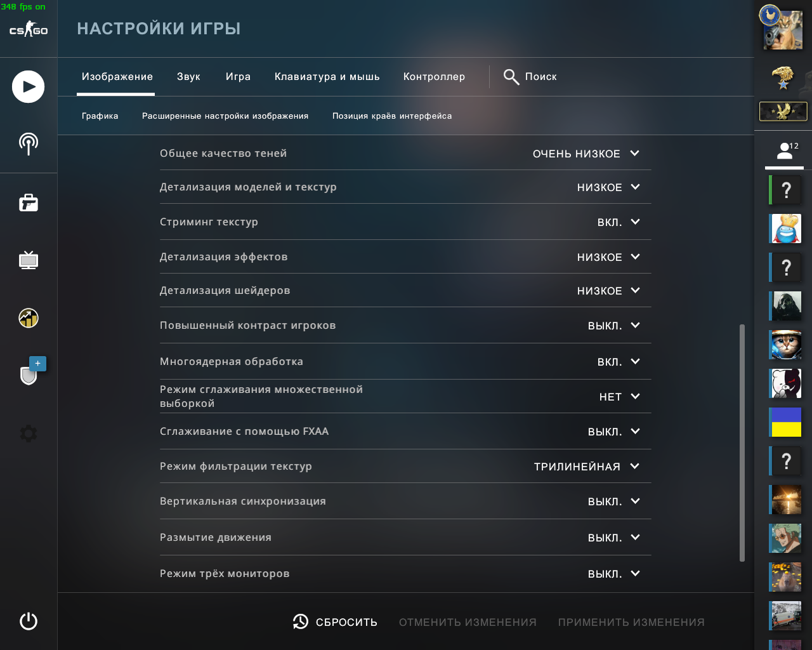The image size is (812, 650).
Task: Click the power quit icon
Action: click(x=28, y=621)
